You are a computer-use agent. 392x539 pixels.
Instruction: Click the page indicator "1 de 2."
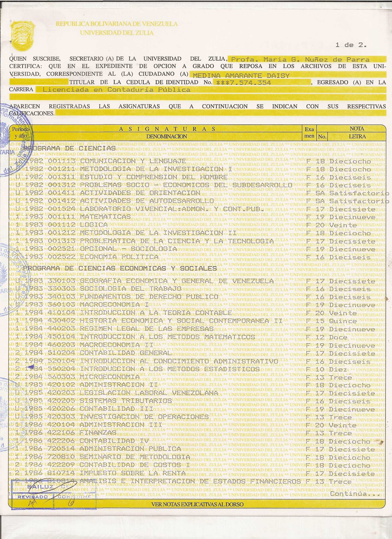(351, 45)
